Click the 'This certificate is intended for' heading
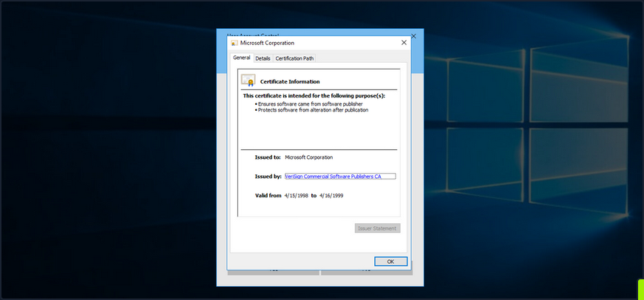This screenshot has width=644, height=300. coord(314,95)
